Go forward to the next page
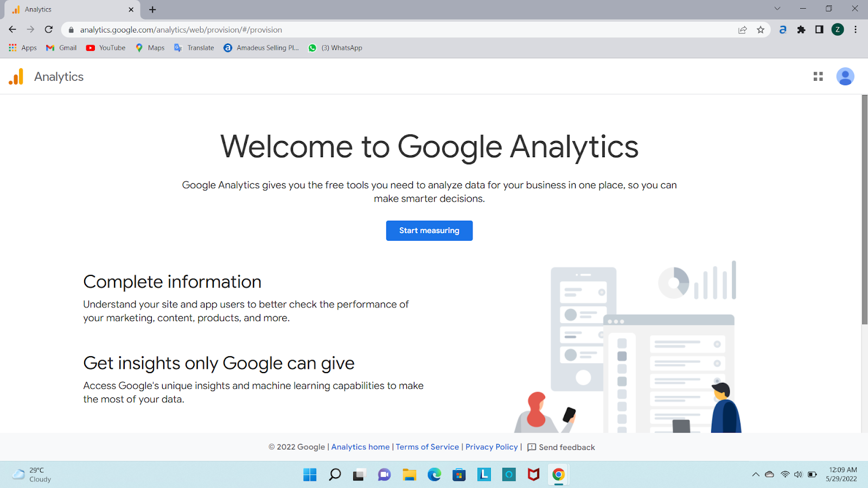 tap(30, 30)
